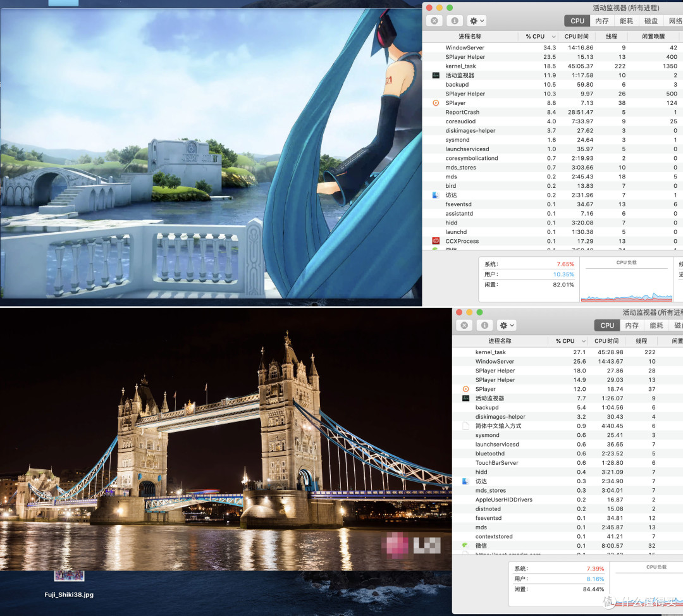Click 进程名称 column header in lower window
This screenshot has width=683, height=616.
[500, 341]
